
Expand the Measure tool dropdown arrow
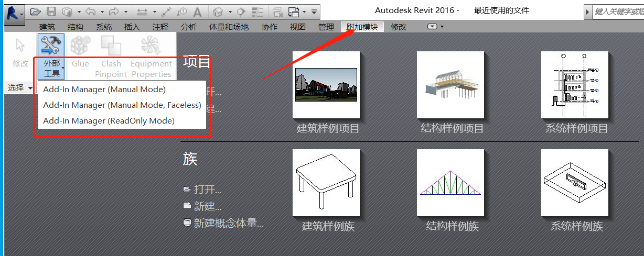coord(155,12)
